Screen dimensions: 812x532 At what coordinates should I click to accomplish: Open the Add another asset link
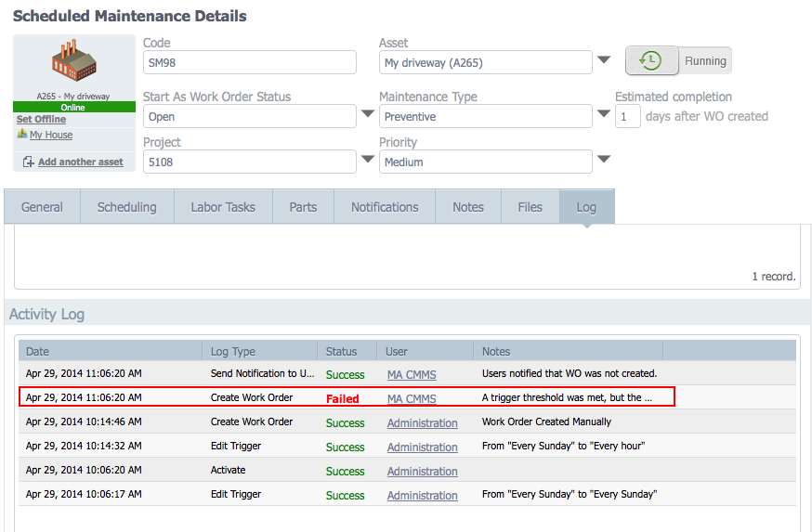pyautogui.click(x=81, y=162)
